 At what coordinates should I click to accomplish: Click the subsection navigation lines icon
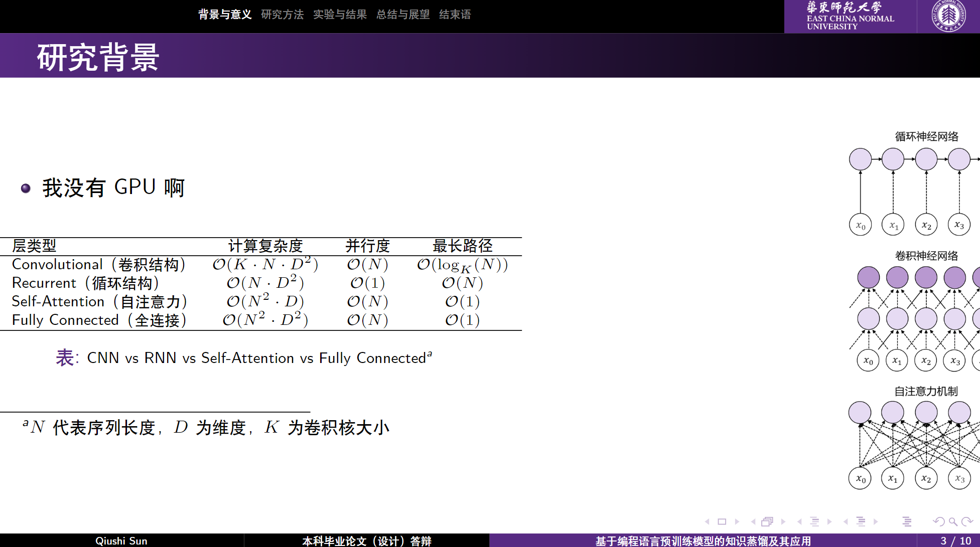click(x=814, y=521)
